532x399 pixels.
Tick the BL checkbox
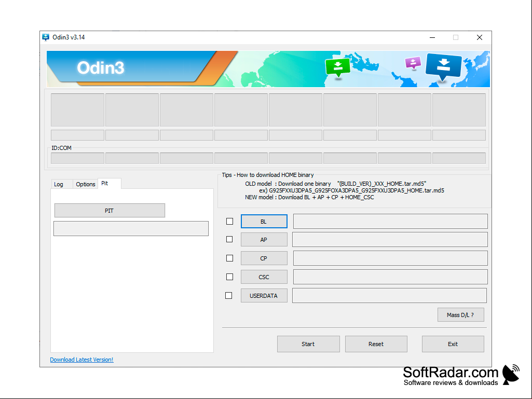pyautogui.click(x=230, y=221)
